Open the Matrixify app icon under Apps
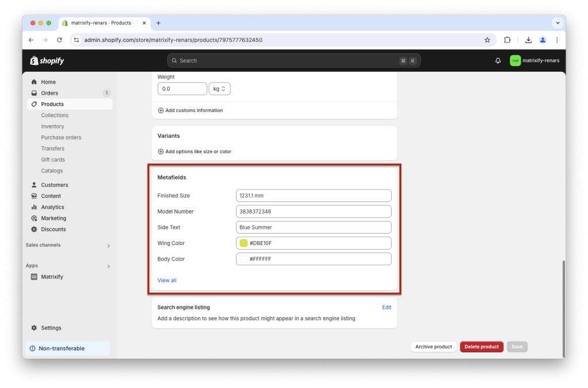 pyautogui.click(x=36, y=277)
